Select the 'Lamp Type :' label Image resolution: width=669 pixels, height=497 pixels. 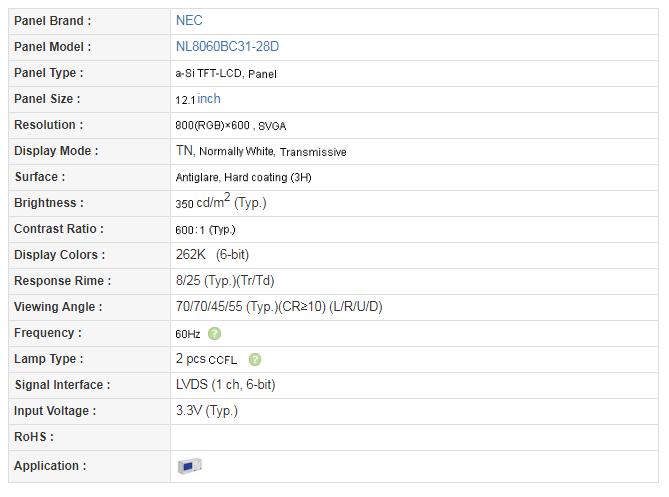coord(49,359)
